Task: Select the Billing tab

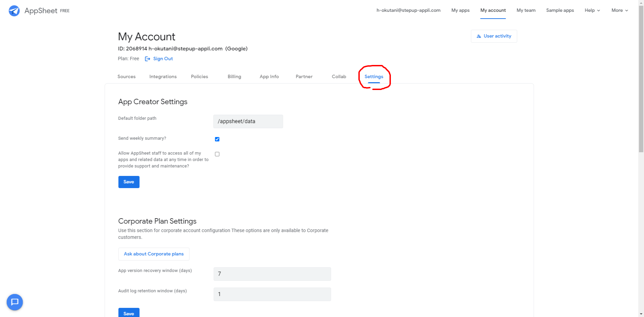Action: click(x=234, y=76)
